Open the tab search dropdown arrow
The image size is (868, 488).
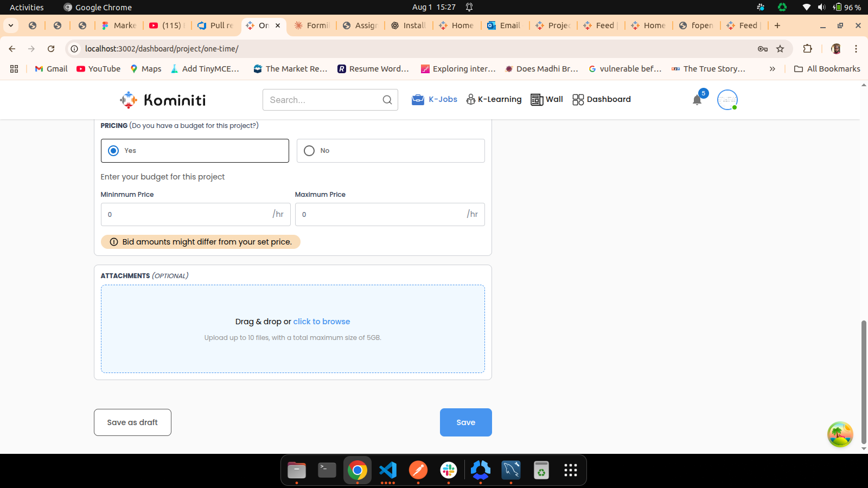[x=11, y=25]
